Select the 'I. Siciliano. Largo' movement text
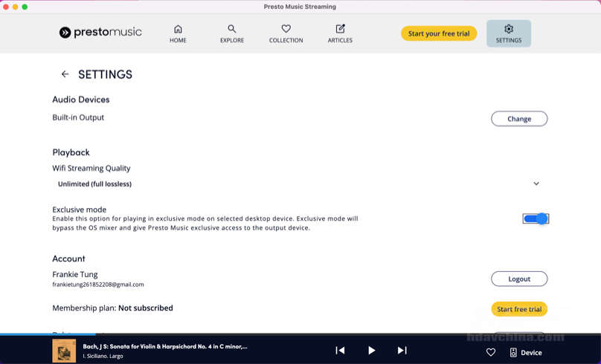Image resolution: width=601 pixels, height=364 pixels. [103, 356]
